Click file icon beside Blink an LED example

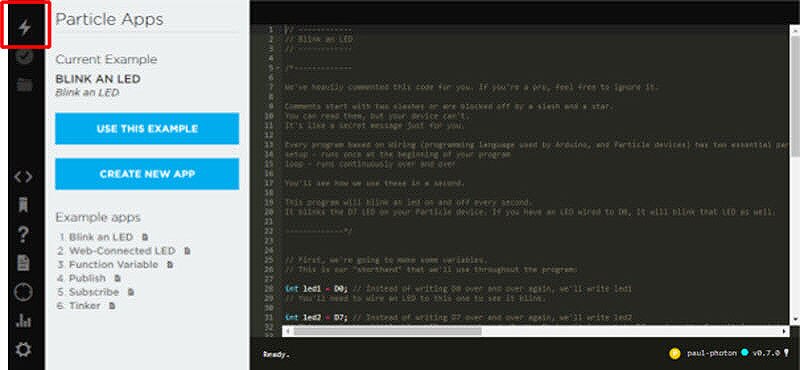tap(145, 237)
